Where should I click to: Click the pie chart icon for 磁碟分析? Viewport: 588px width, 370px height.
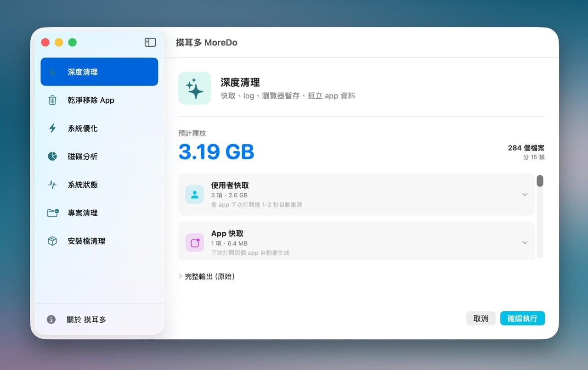(x=52, y=156)
